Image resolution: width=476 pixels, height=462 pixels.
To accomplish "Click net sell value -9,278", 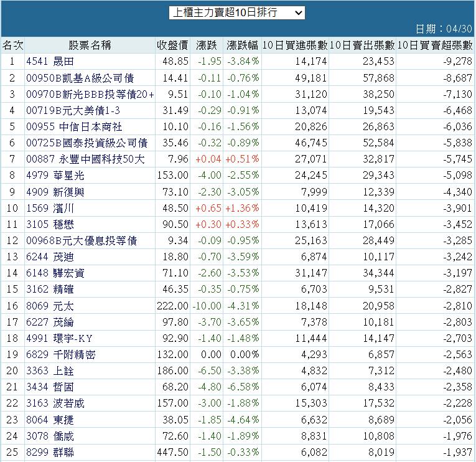I will coord(458,62).
